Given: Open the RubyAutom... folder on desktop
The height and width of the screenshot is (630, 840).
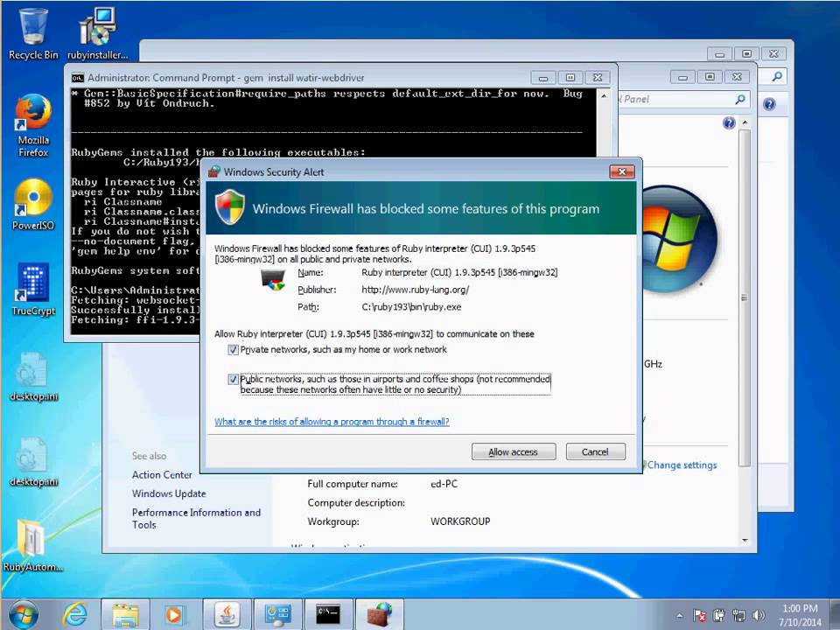Looking at the screenshot, I should [33, 545].
